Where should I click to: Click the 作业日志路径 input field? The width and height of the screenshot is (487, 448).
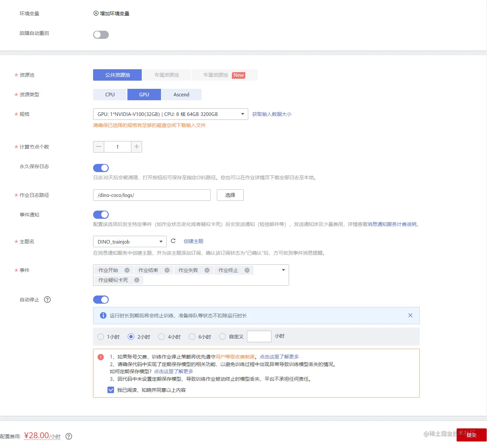(152, 195)
